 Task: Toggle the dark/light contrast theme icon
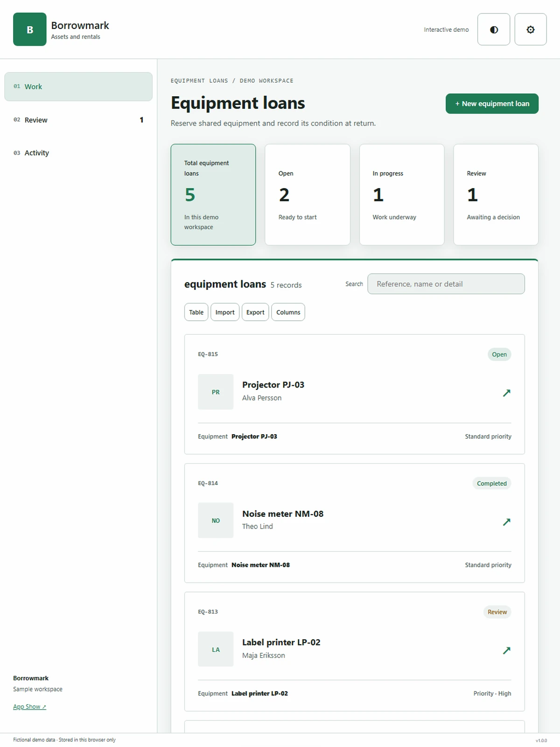pos(494,29)
